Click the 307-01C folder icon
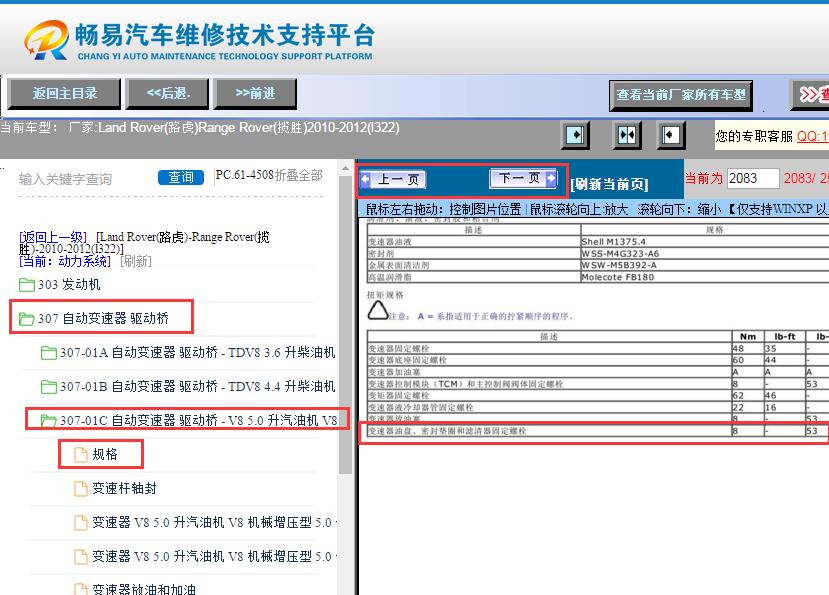The image size is (829, 595). coord(49,420)
